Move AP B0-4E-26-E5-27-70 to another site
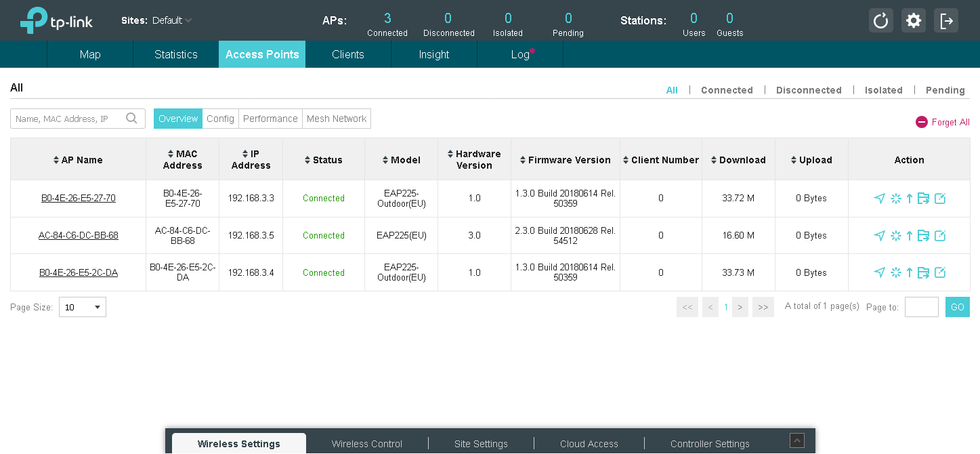 click(x=923, y=199)
